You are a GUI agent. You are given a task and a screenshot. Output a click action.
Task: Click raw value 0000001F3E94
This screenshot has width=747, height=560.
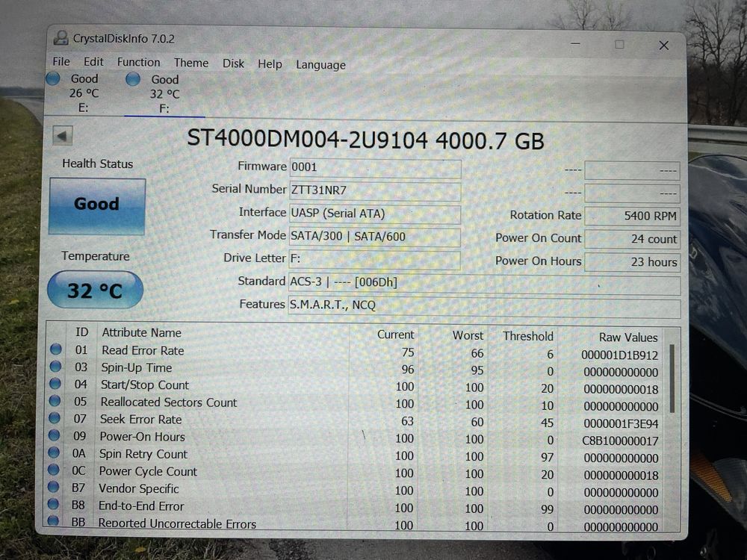tap(621, 424)
